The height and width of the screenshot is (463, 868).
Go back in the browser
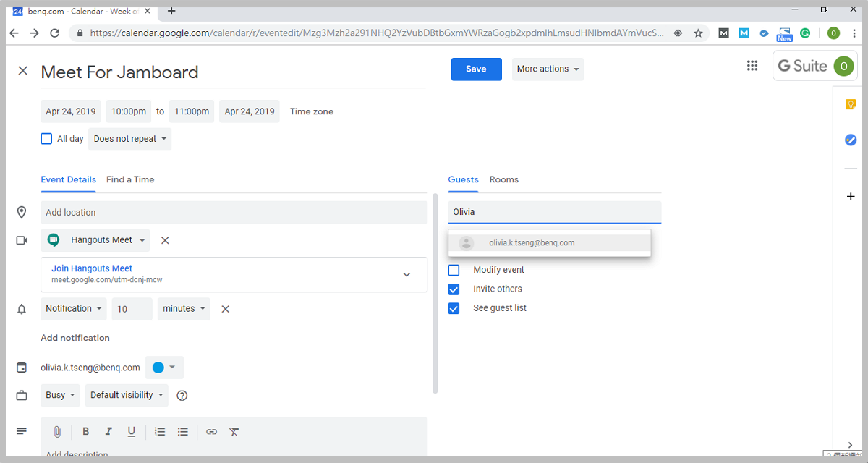14,33
